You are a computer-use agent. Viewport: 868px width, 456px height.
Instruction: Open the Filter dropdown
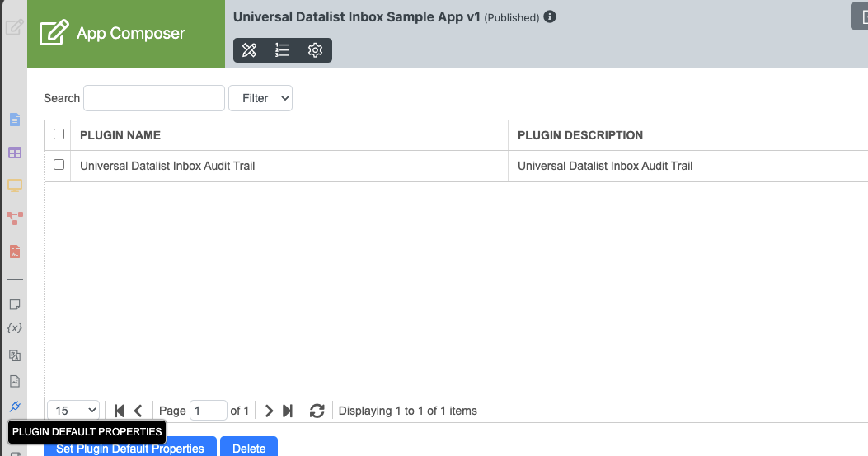point(260,98)
